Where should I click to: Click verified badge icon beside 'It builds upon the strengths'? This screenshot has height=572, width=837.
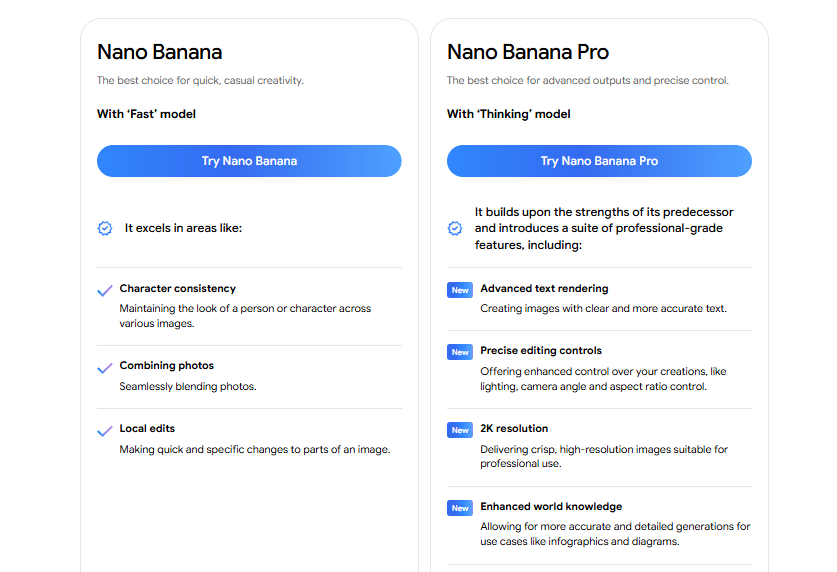(455, 228)
